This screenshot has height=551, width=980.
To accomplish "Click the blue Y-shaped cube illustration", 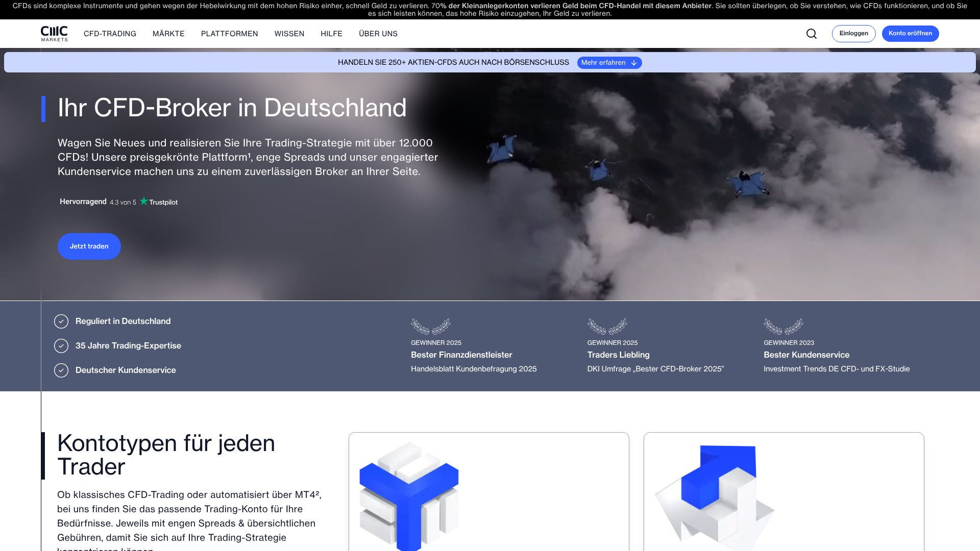I will (409, 496).
